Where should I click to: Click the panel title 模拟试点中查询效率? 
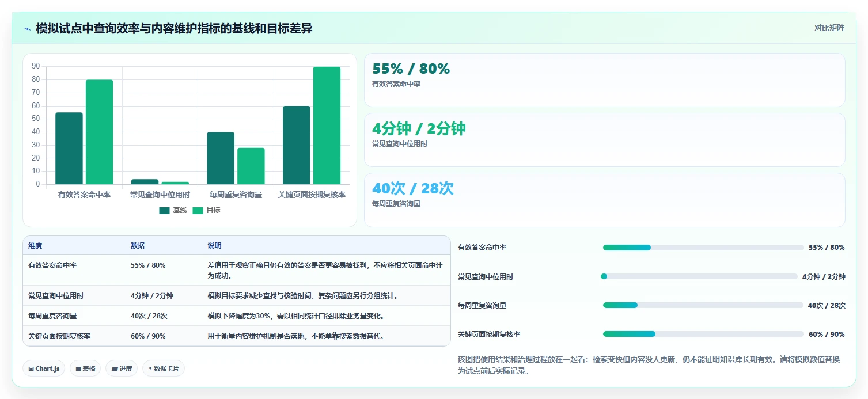point(174,28)
